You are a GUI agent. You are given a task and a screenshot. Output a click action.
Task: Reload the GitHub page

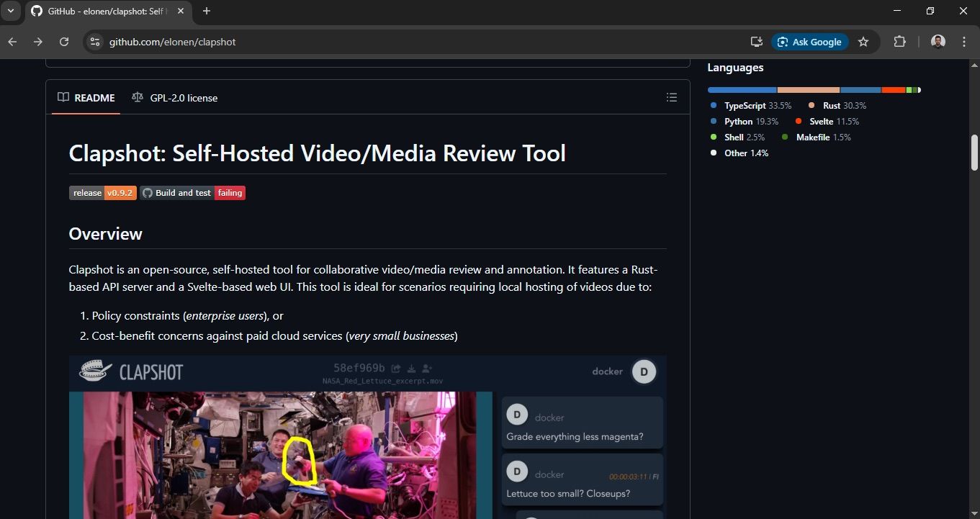tap(64, 42)
